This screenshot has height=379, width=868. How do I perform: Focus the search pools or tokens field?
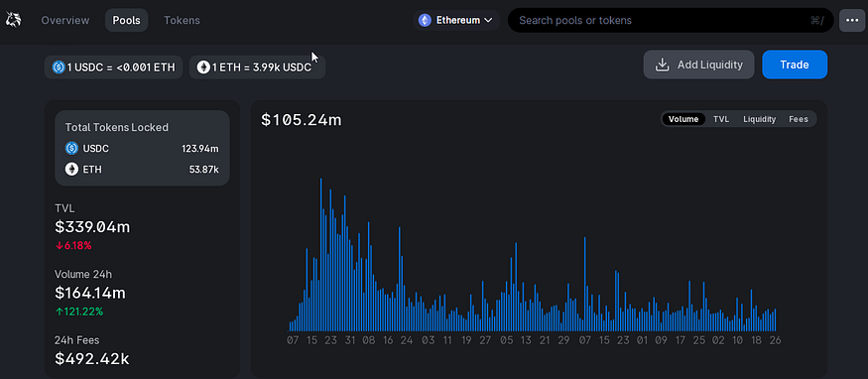click(x=671, y=21)
